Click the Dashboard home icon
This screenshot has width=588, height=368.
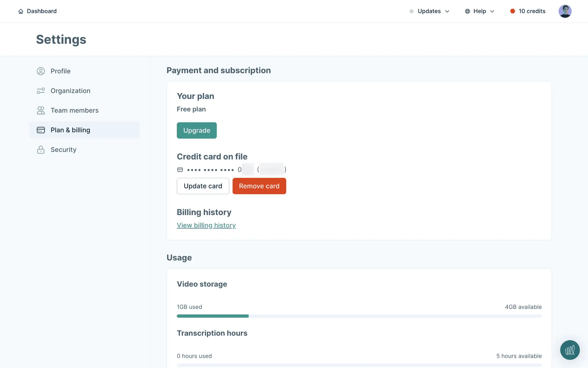tap(21, 11)
